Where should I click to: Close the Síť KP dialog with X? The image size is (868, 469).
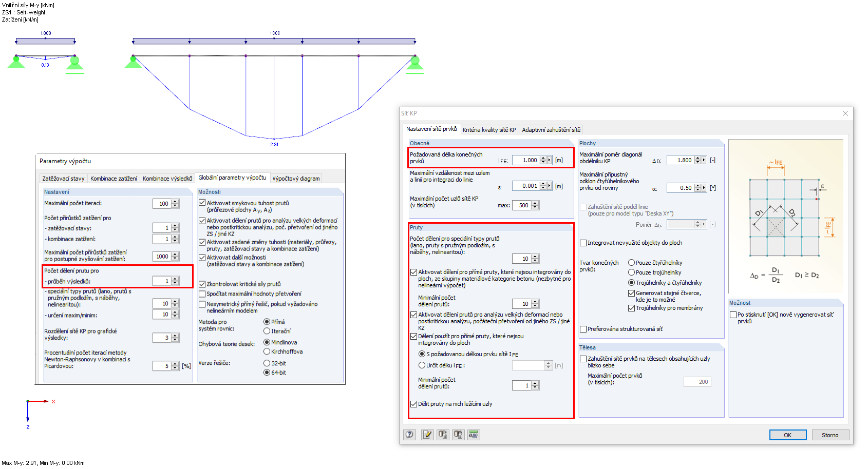[845, 113]
